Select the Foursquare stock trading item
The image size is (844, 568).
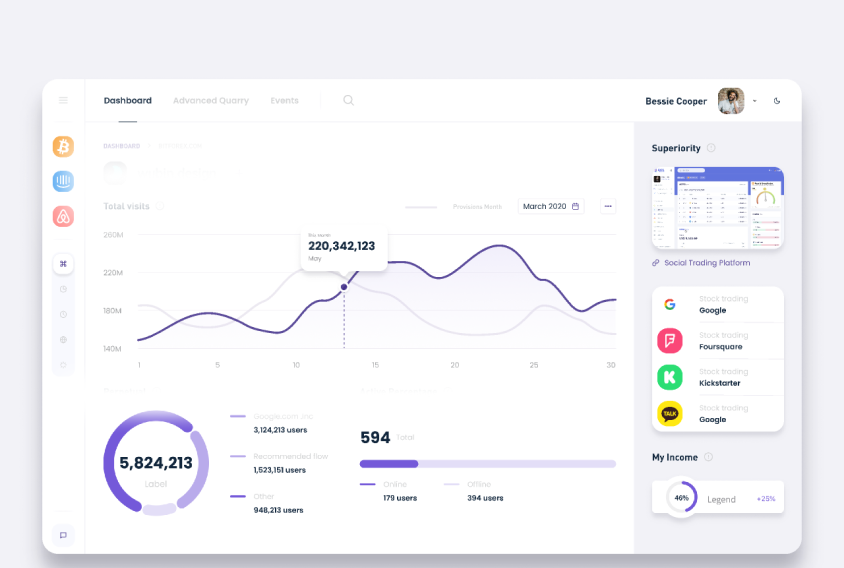718,341
